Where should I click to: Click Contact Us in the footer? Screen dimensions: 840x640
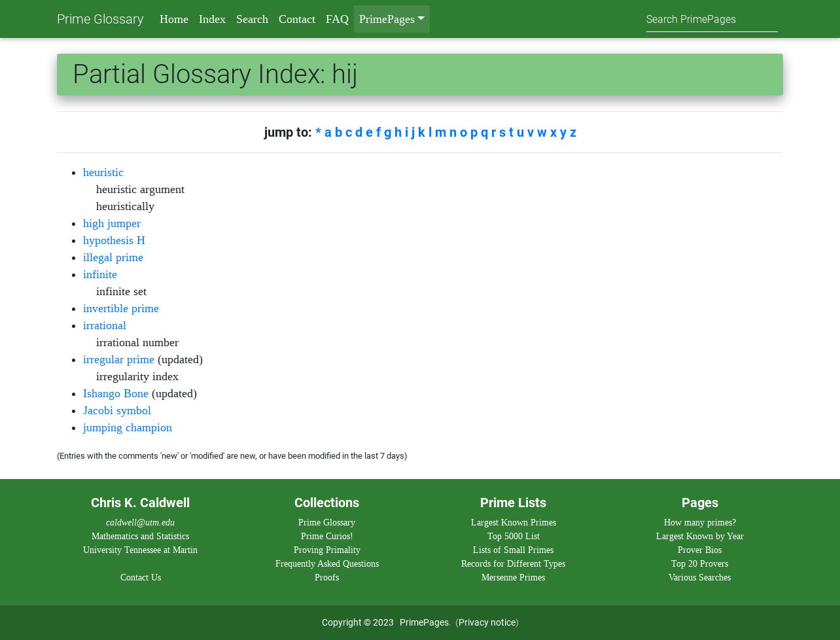[x=141, y=577]
